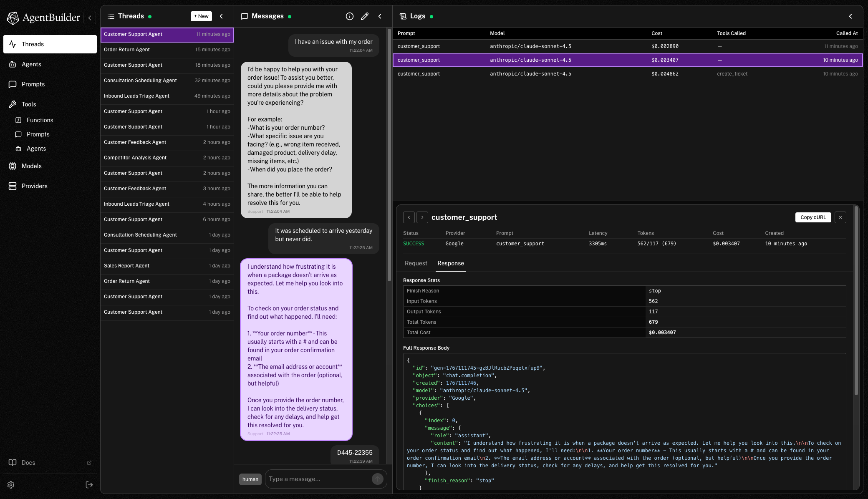868x499 pixels.
Task: Click the send message arrow
Action: [377, 479]
